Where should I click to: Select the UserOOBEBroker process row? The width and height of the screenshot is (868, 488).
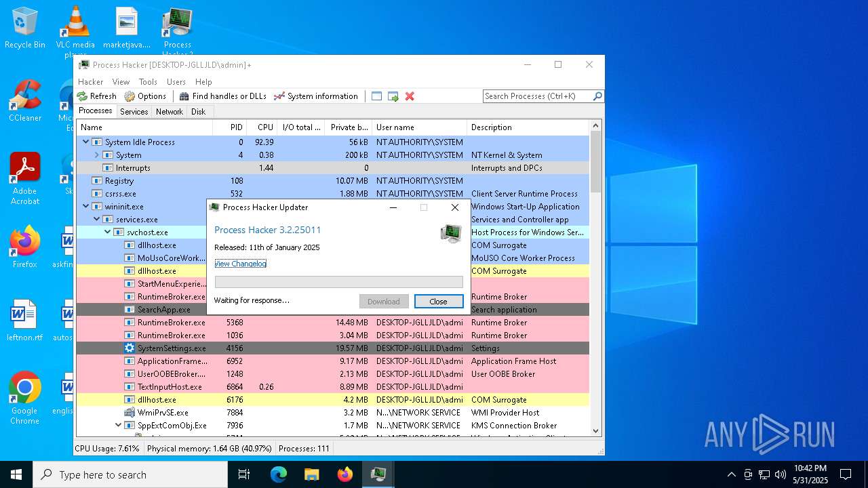click(332, 374)
